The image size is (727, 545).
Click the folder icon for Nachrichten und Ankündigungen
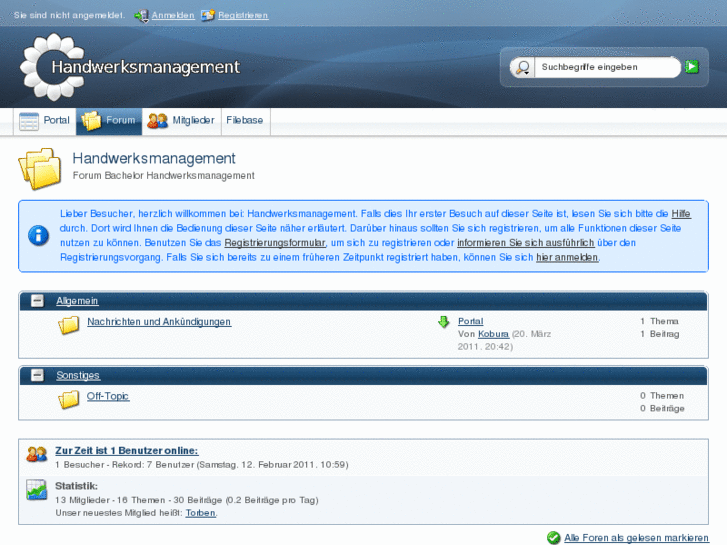(69, 325)
